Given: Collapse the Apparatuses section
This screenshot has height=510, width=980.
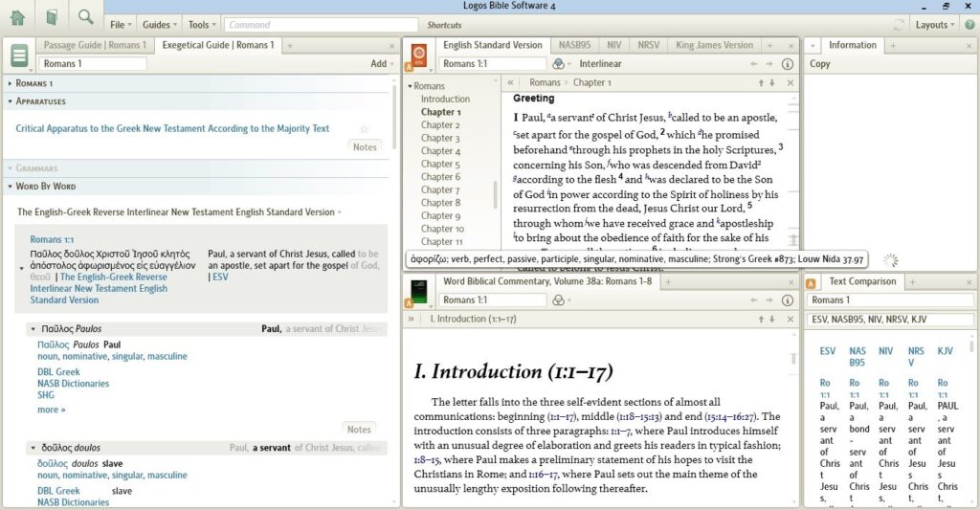Looking at the screenshot, I should (10, 101).
